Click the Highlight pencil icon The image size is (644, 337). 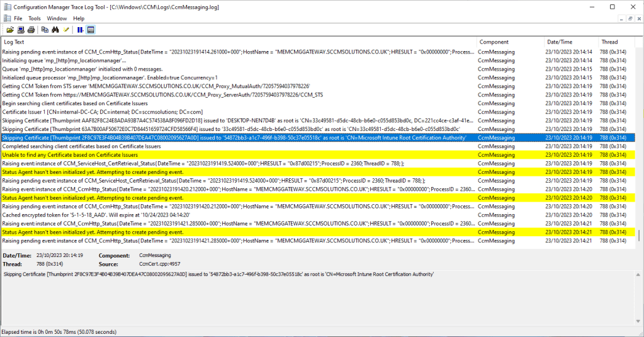[66, 30]
